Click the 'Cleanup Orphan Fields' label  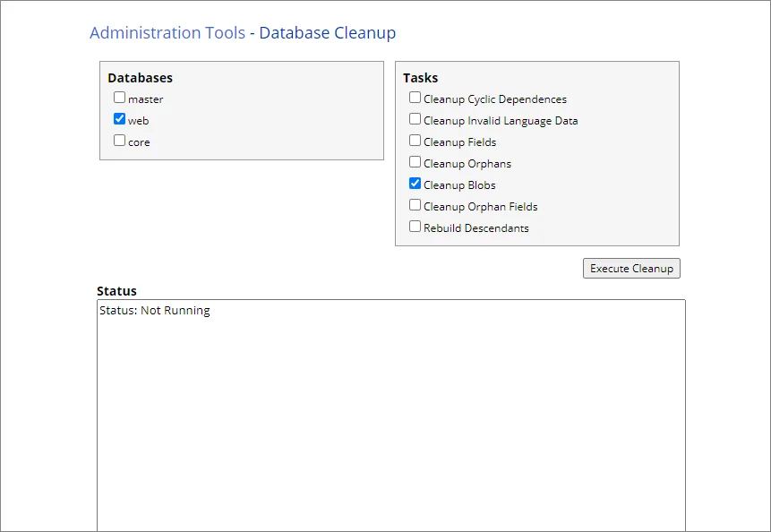[480, 207]
